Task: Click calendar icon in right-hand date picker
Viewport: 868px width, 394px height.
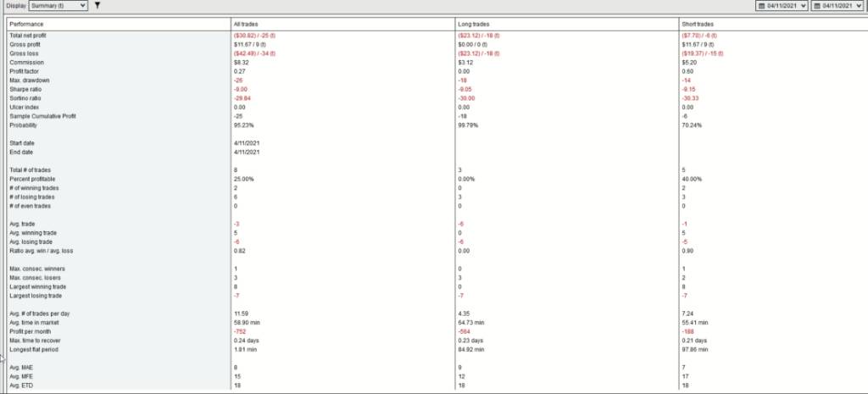Action: (x=816, y=6)
